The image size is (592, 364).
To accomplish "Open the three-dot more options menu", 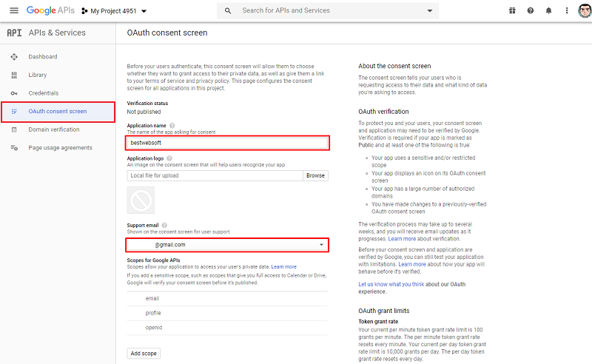I will pyautogui.click(x=567, y=10).
